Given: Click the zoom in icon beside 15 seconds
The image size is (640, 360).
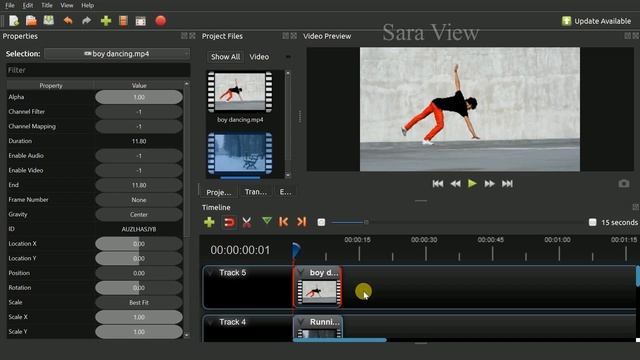Looking at the screenshot, I should pyautogui.click(x=592, y=222).
